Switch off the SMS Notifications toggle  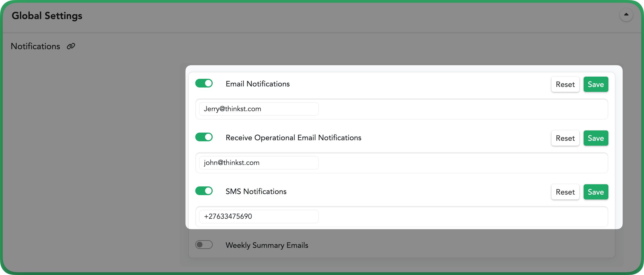click(x=204, y=191)
